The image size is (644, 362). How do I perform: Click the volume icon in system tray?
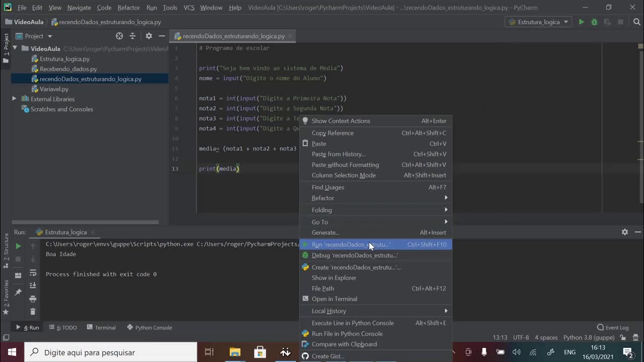(x=517, y=352)
